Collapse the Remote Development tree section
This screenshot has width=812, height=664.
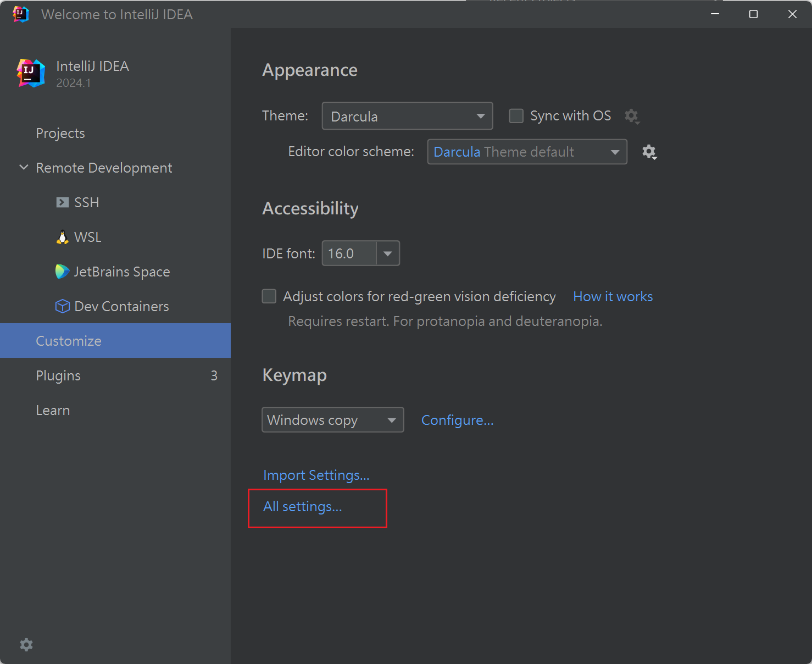(24, 167)
